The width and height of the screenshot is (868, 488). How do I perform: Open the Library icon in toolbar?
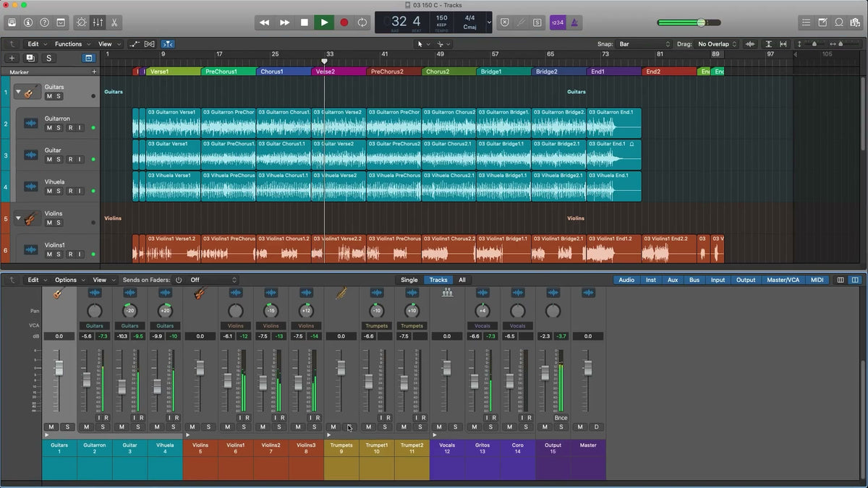(x=12, y=22)
